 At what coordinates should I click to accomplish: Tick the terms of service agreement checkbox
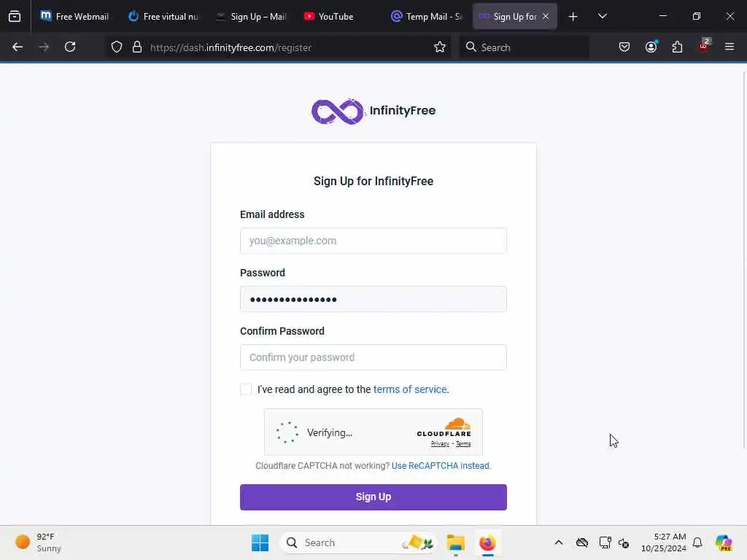246,389
